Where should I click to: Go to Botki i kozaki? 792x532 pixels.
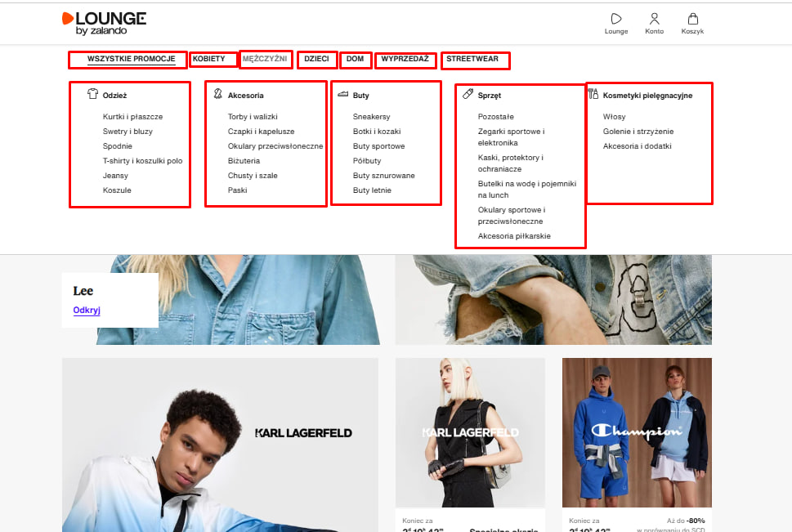pyautogui.click(x=377, y=132)
